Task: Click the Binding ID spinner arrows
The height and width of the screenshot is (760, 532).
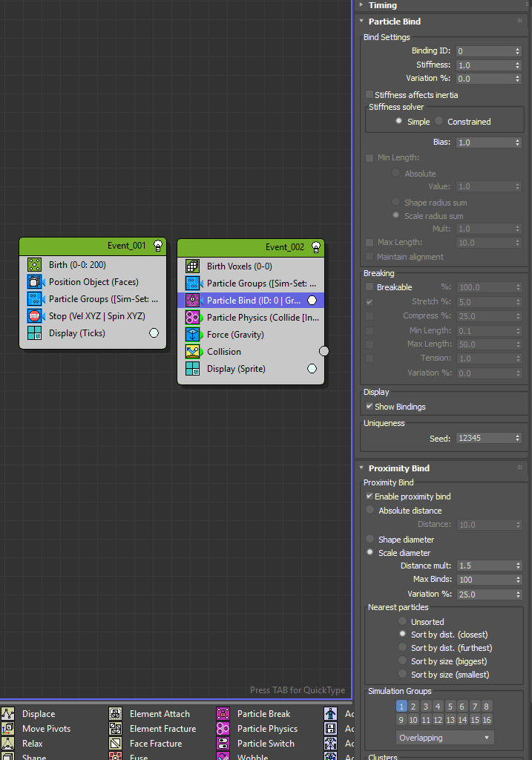Action: tap(517, 51)
